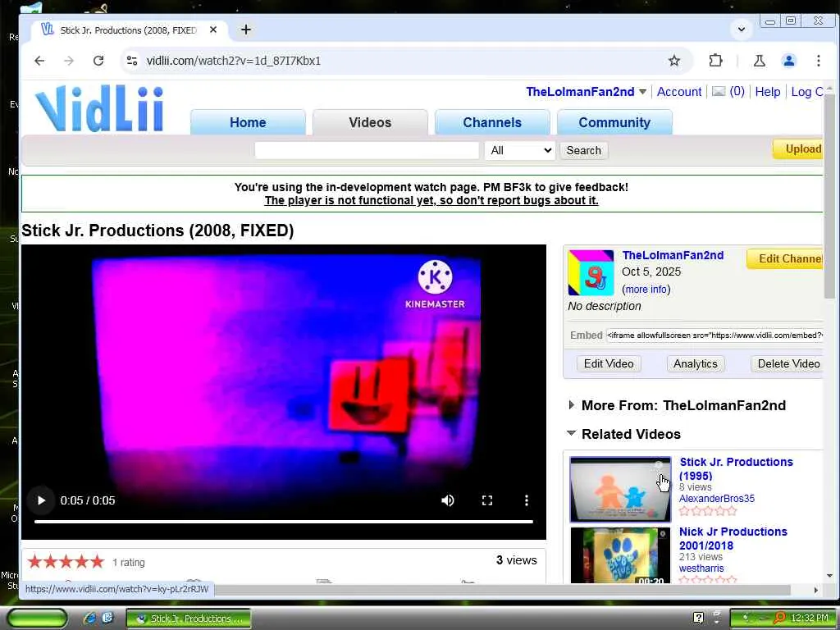Viewport: 840px width, 630px height.
Task: Open AlexanderBros35 channel link
Action: (717, 499)
